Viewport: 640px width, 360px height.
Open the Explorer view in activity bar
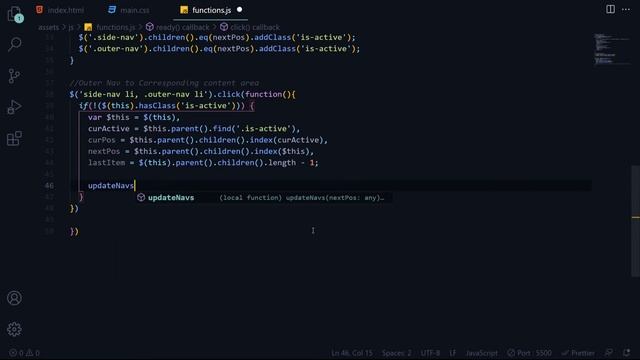[x=15, y=14]
